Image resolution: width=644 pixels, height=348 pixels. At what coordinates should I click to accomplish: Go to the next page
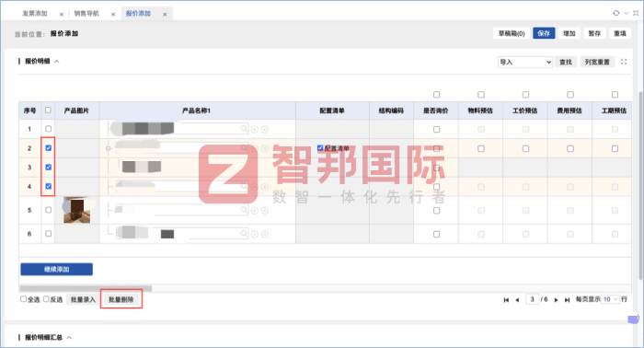point(556,300)
